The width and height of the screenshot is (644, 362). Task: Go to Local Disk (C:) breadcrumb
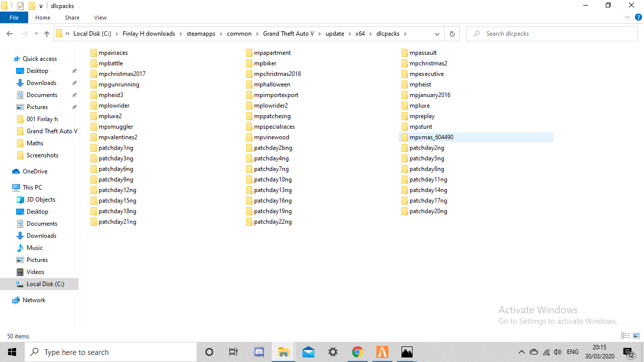[x=92, y=34]
